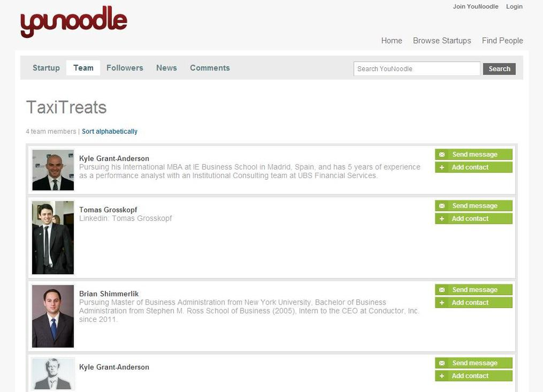Screen dimensions: 543x392
Task: Click envelope icon in Kyle's first Send message
Action: coord(442,155)
